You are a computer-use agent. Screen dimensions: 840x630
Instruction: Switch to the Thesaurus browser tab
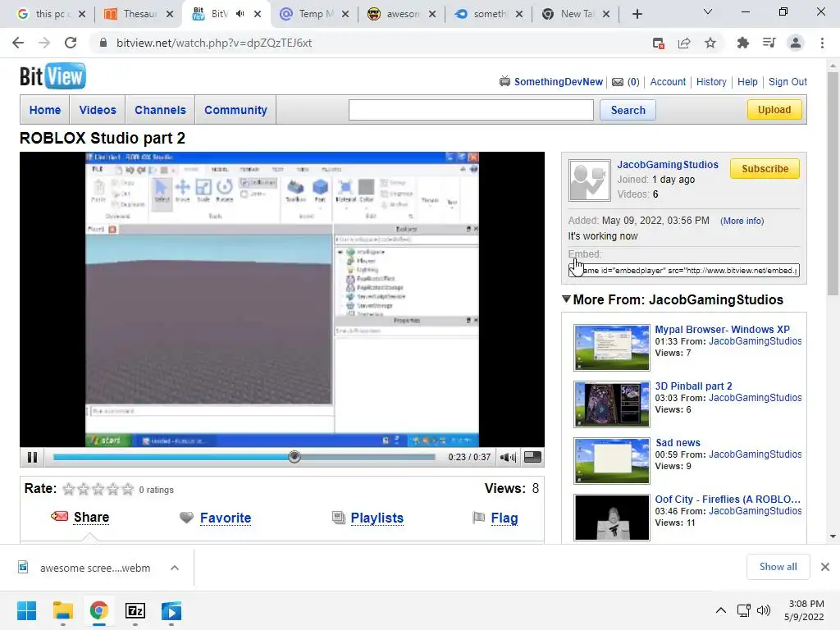139,14
